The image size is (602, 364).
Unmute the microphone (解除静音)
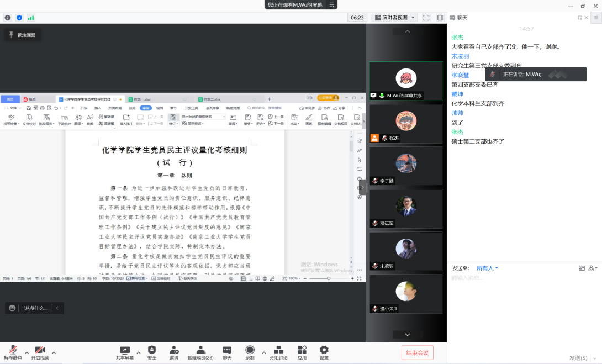(x=13, y=351)
